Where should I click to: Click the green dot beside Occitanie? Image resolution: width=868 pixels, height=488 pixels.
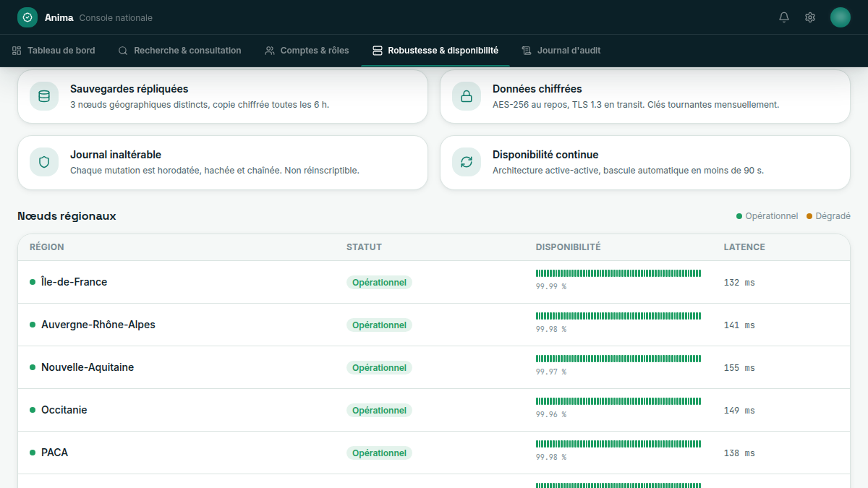coord(33,410)
